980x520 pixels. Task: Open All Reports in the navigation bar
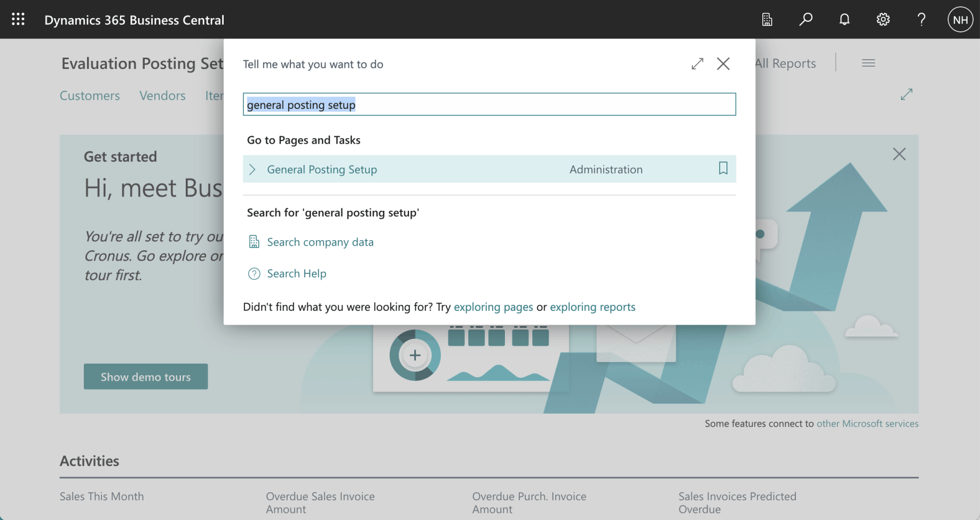click(786, 64)
